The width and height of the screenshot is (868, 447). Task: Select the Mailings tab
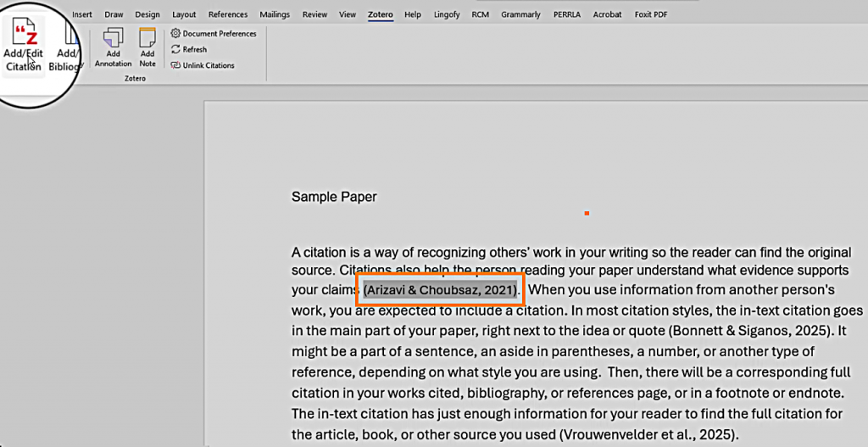pyautogui.click(x=275, y=14)
